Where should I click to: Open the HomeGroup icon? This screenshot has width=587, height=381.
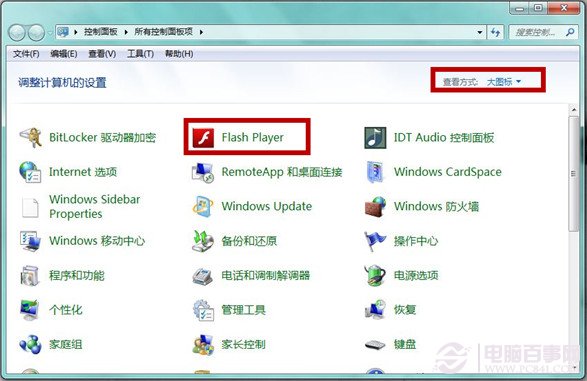pos(30,344)
